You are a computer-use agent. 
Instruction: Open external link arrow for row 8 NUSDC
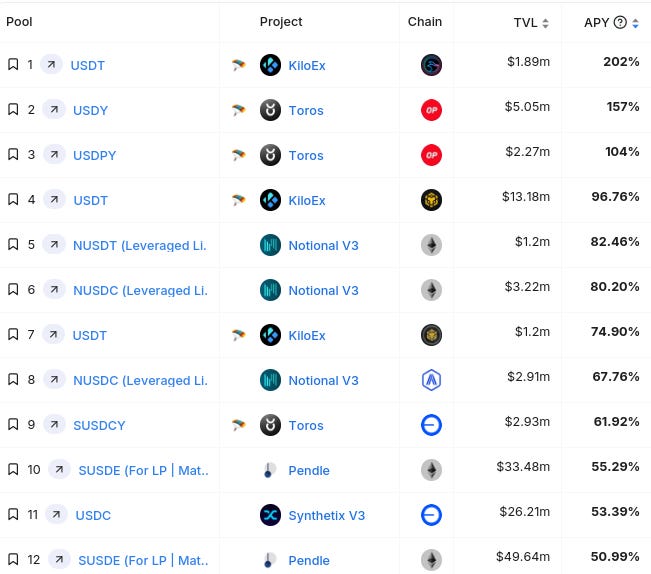[x=54, y=379]
